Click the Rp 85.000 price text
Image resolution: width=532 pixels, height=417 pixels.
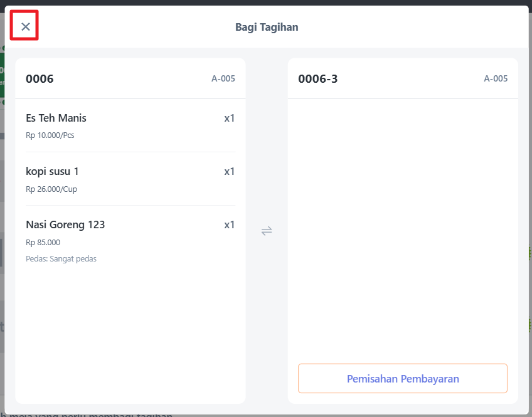point(43,242)
